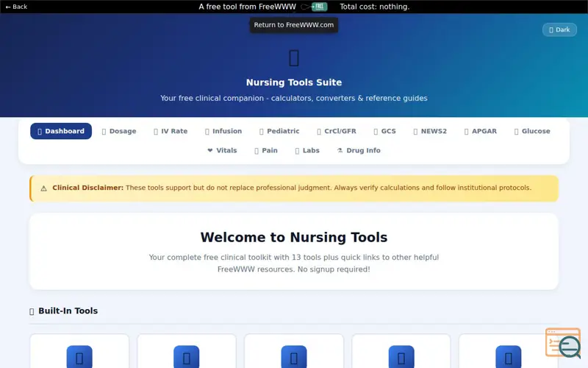The image size is (588, 368).
Task: Switch to the Dosage tab
Action: pos(119,131)
